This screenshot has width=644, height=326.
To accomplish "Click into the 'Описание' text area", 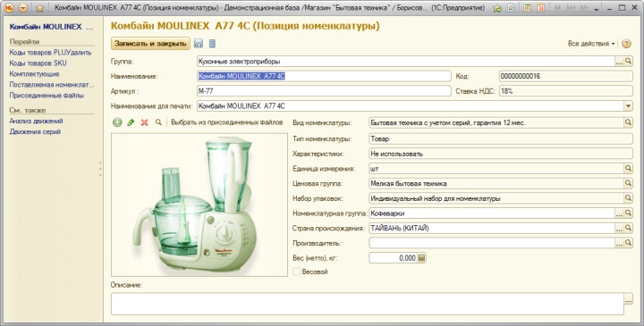I will click(368, 304).
